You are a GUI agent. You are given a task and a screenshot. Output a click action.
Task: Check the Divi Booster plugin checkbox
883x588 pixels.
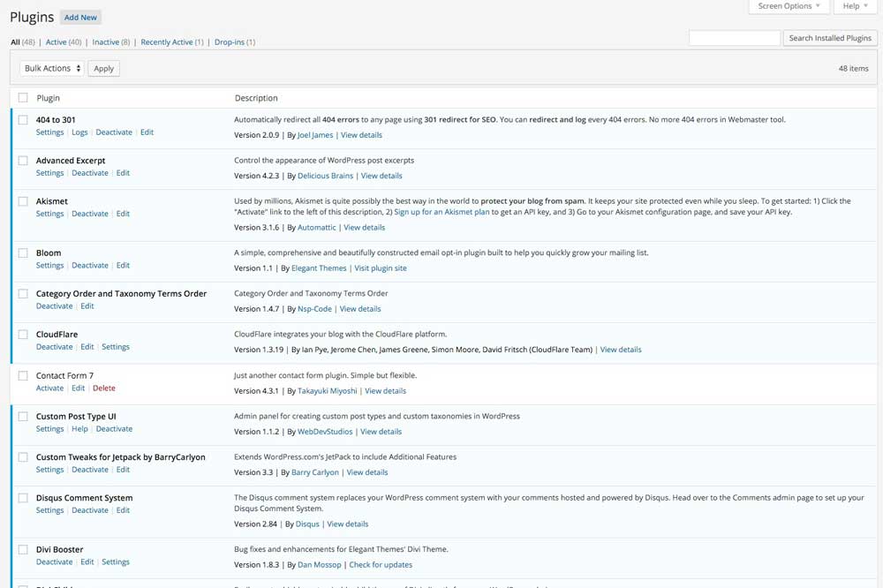[x=23, y=549]
